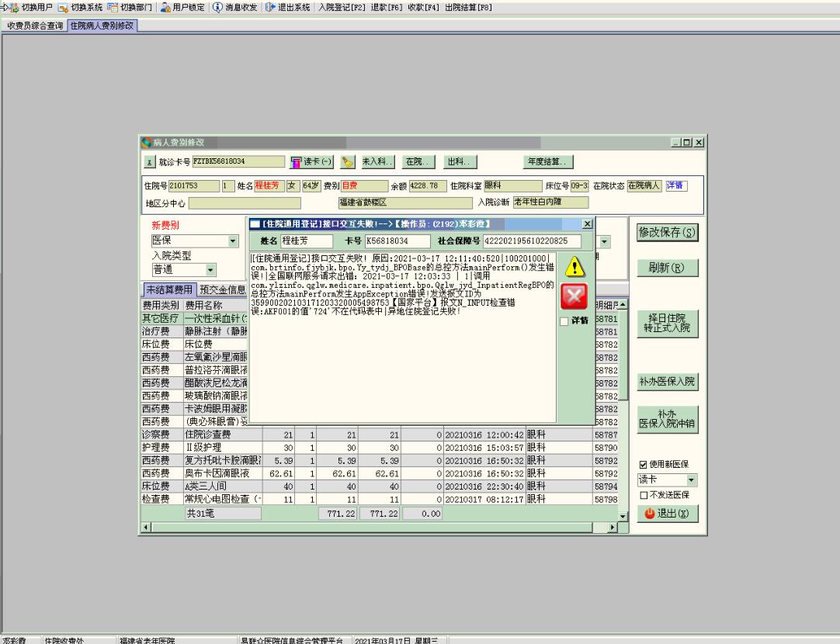Click the error dialog title bar icon
840x644 pixels.
coord(255,223)
